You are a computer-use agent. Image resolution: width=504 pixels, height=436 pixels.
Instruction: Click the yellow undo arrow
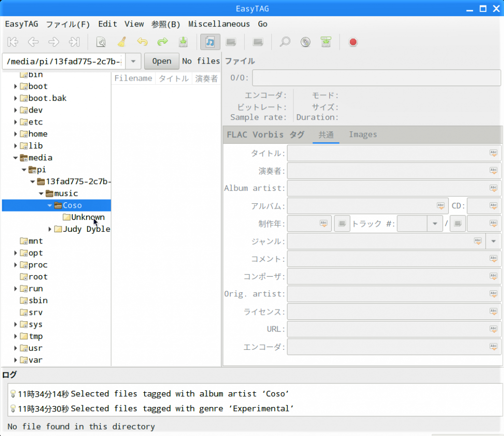point(142,42)
